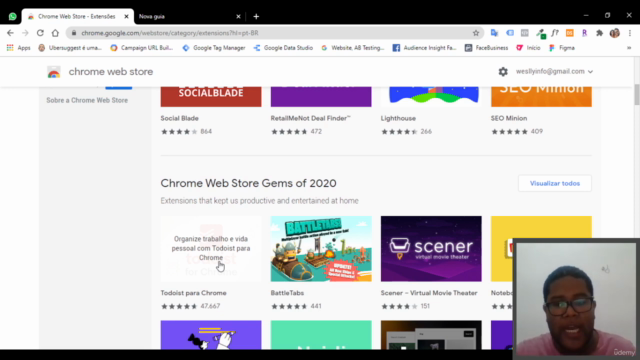Screen dimensions: 640x360
Task: Open the Apps bookmarks shortcut
Action: point(19,48)
